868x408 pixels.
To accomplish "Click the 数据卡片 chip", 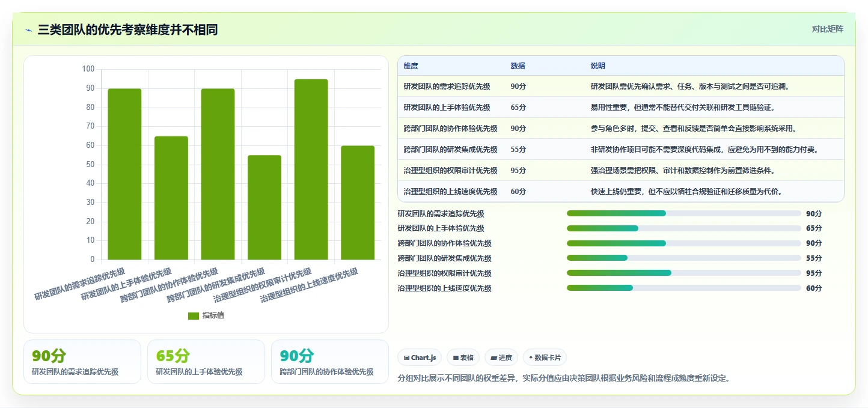I will (x=545, y=358).
